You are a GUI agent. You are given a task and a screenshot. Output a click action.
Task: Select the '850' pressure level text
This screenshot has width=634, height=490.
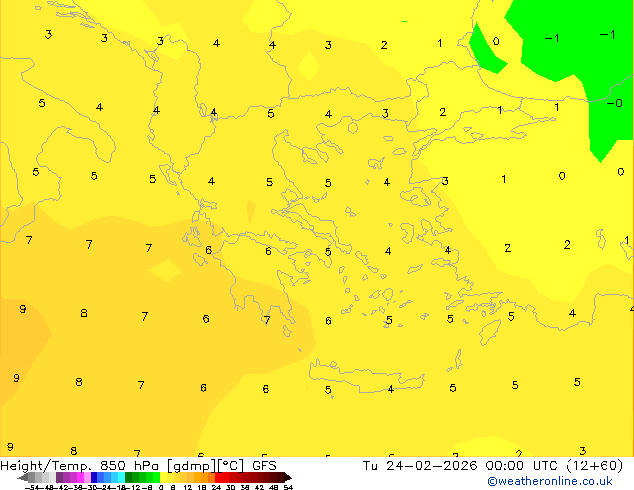click(113, 466)
